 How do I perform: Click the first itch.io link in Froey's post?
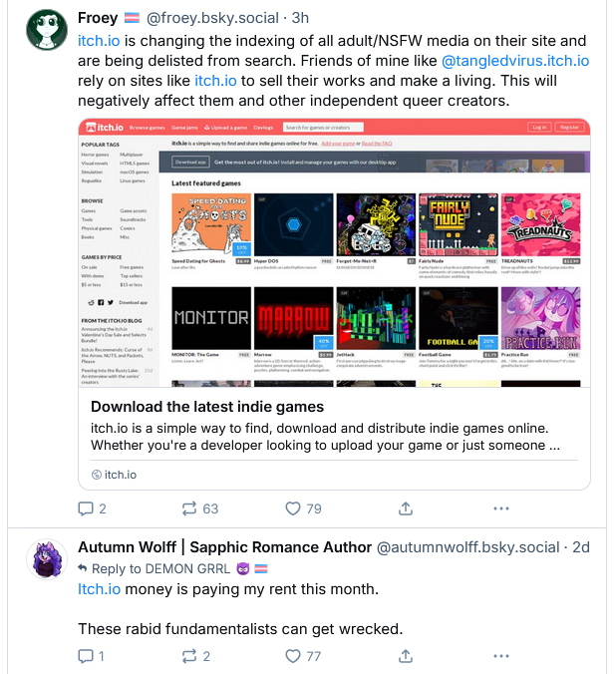100,41
